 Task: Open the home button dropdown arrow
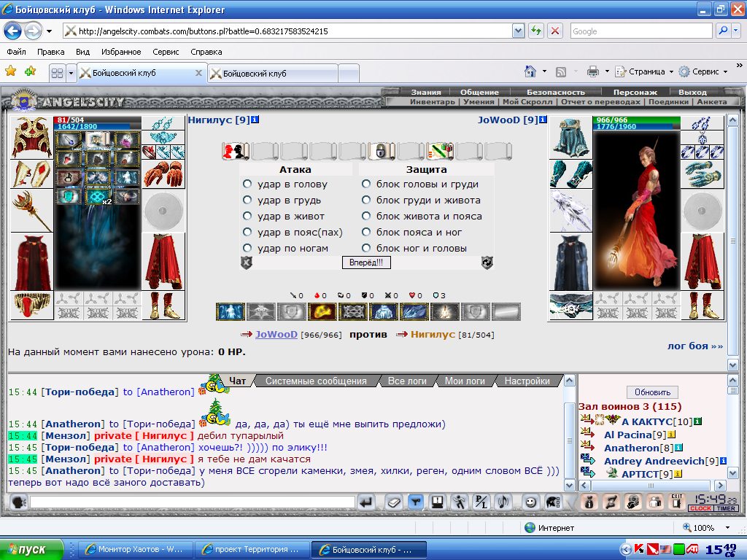click(544, 71)
